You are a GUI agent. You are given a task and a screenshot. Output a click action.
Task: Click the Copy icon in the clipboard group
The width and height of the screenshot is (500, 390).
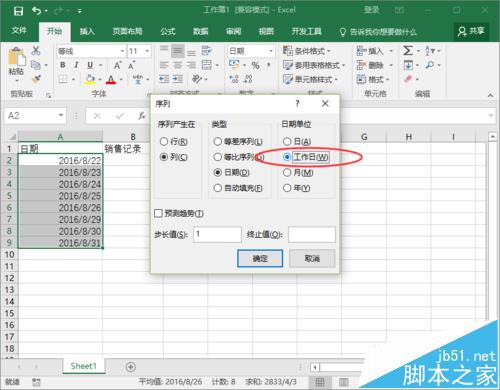pyautogui.click(x=36, y=65)
